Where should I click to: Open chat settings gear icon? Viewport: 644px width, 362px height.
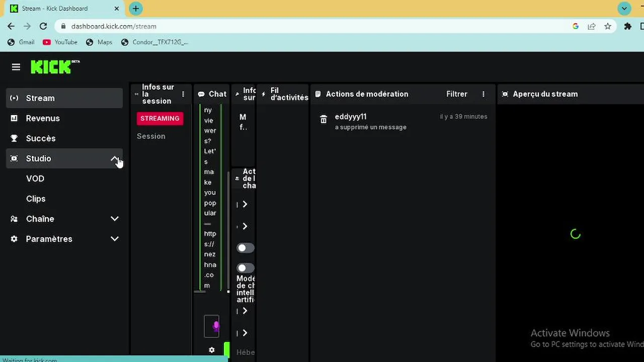(x=212, y=350)
